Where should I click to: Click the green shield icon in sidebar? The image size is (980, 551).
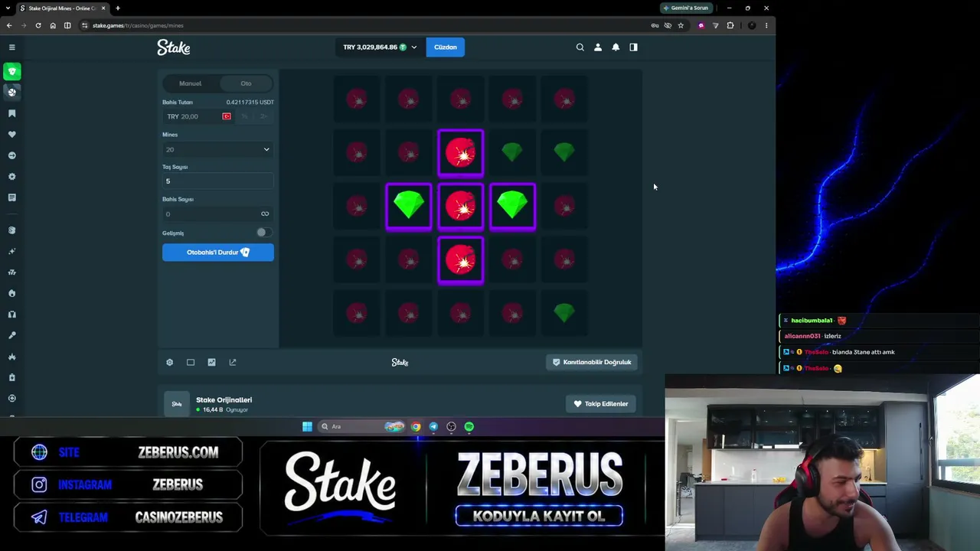click(11, 71)
